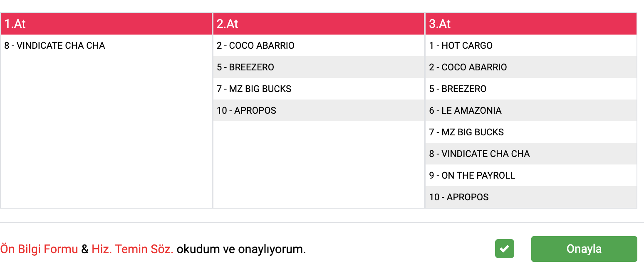The height and width of the screenshot is (274, 644).
Task: Click 5 - BREEZERO in 3.At column
Action: [458, 89]
